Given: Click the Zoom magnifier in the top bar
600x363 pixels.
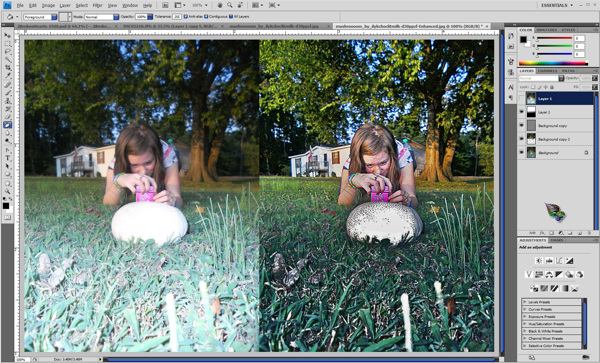Looking at the screenshot, I should (x=230, y=5).
